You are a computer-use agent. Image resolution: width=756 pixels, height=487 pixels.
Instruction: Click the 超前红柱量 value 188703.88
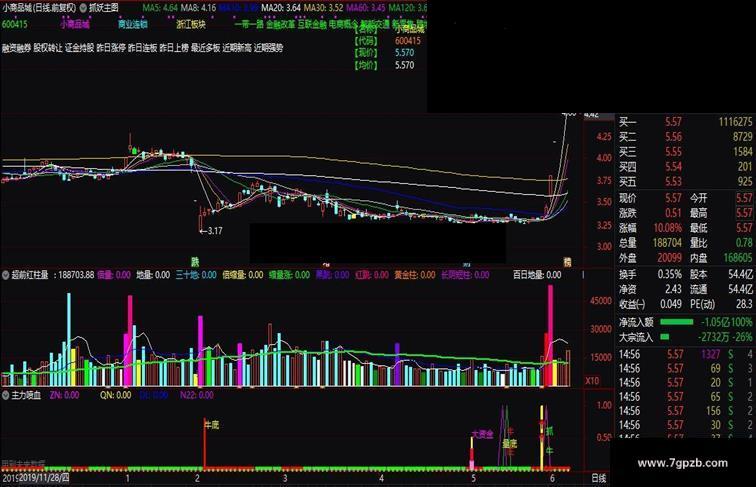point(76,275)
